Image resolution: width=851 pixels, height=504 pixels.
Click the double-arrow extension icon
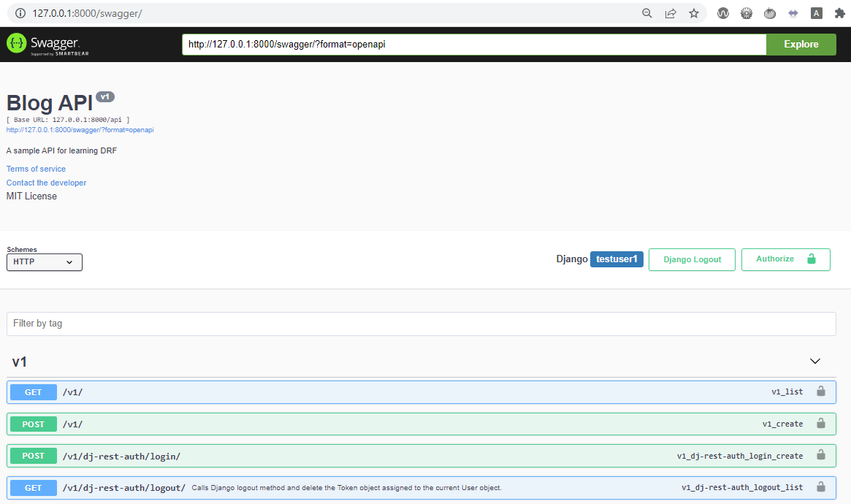tap(793, 14)
